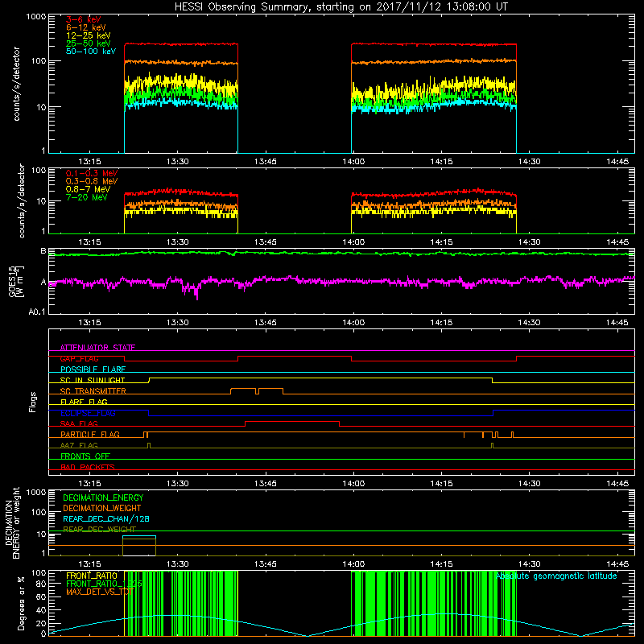Viewport: 644px width, 644px height.
Task: Click the '14:30' time tick under the GOES15 panel
Action: point(529,323)
